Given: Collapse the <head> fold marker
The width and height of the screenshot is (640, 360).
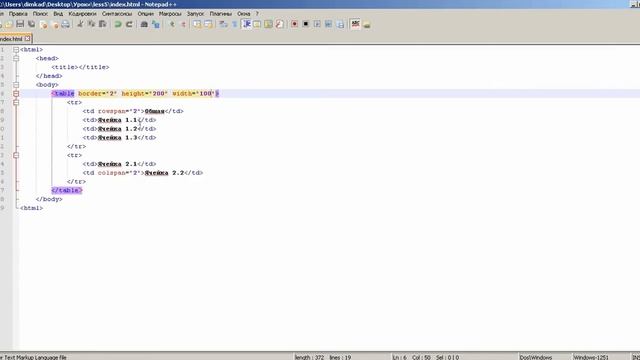Looking at the screenshot, I should click(x=16, y=58).
